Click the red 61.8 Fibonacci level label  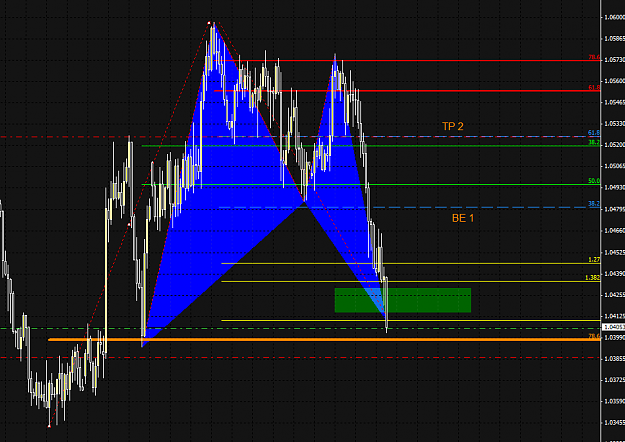point(594,88)
